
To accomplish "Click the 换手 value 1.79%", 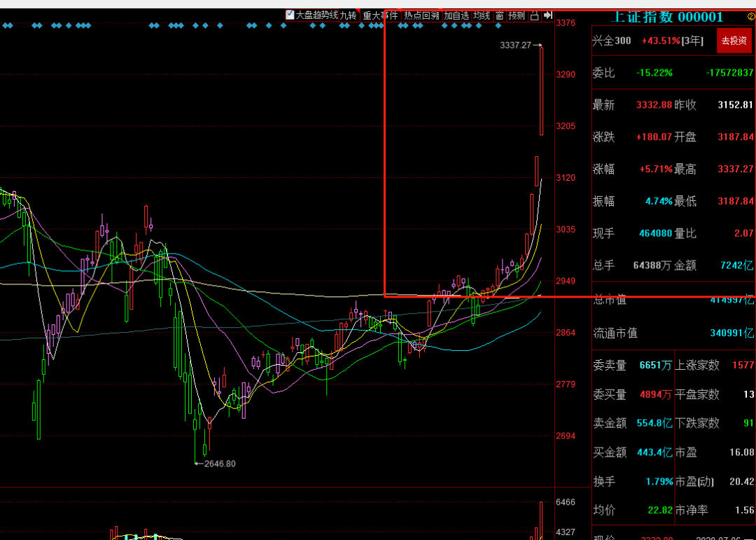I will click(659, 482).
